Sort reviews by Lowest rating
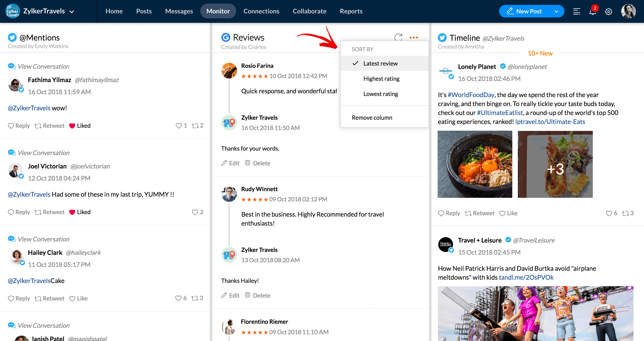The height and width of the screenshot is (341, 644). tap(385, 94)
